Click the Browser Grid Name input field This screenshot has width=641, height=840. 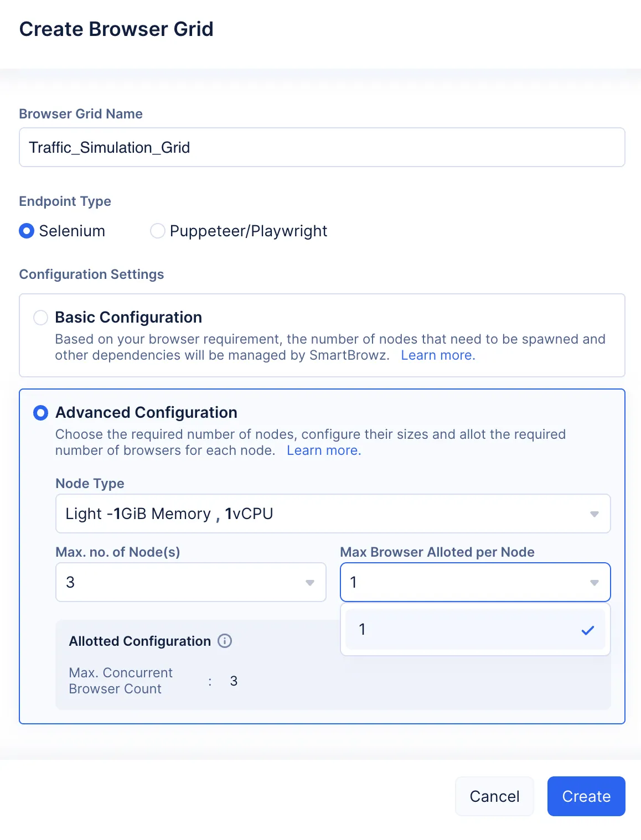click(322, 147)
